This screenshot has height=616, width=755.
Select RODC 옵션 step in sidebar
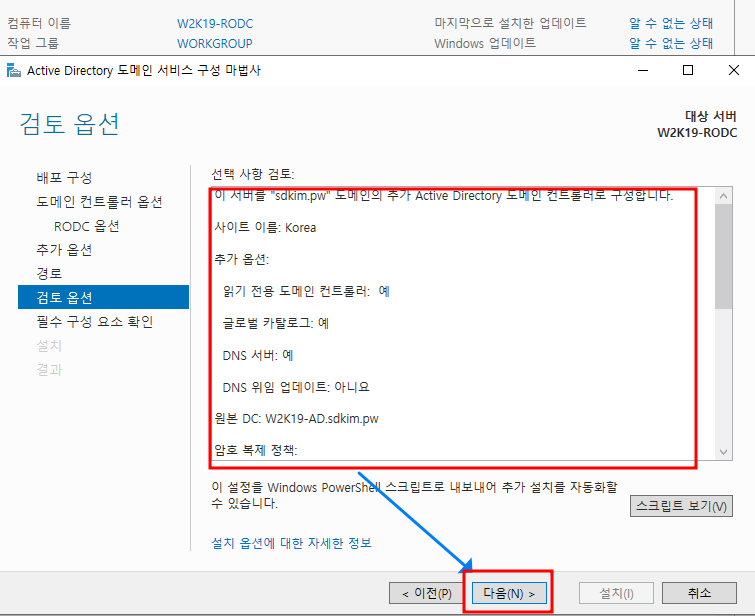[x=87, y=226]
